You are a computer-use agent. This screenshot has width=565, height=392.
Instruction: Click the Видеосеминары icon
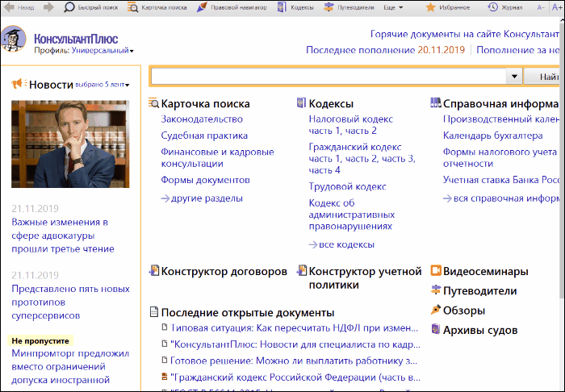coord(436,270)
